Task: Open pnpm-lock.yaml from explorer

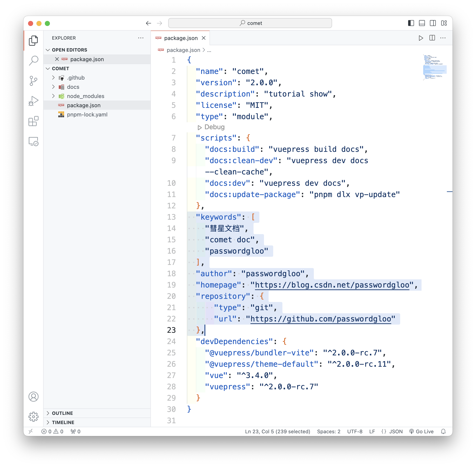Action: tap(87, 115)
